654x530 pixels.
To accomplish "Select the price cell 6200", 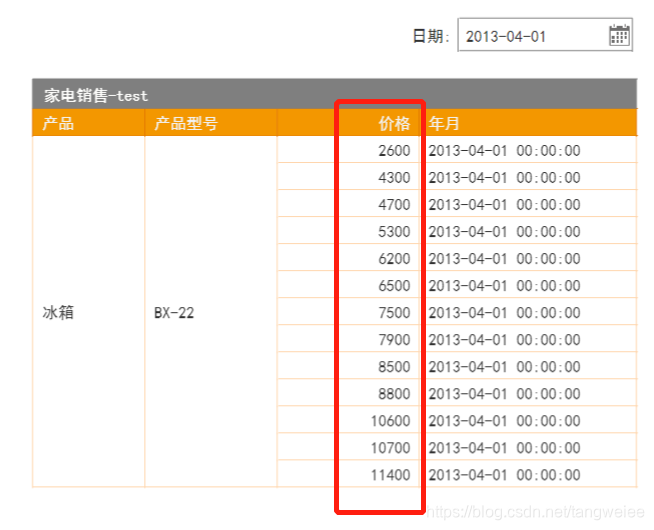I will tap(348, 259).
